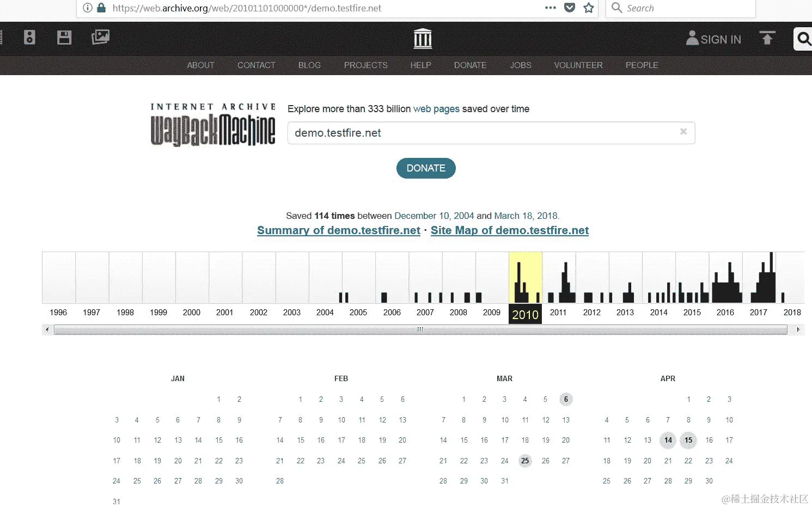Open the 'web pages' link
Screen dimensions: 812x508
436,109
